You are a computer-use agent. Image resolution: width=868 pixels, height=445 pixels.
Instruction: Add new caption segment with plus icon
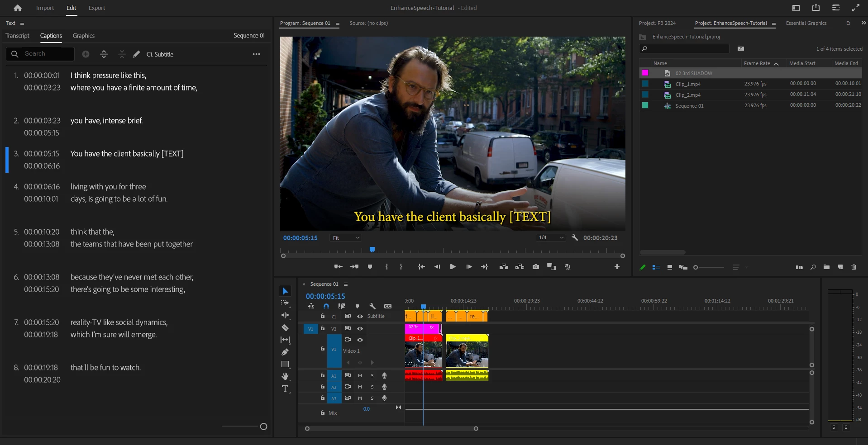[86, 54]
